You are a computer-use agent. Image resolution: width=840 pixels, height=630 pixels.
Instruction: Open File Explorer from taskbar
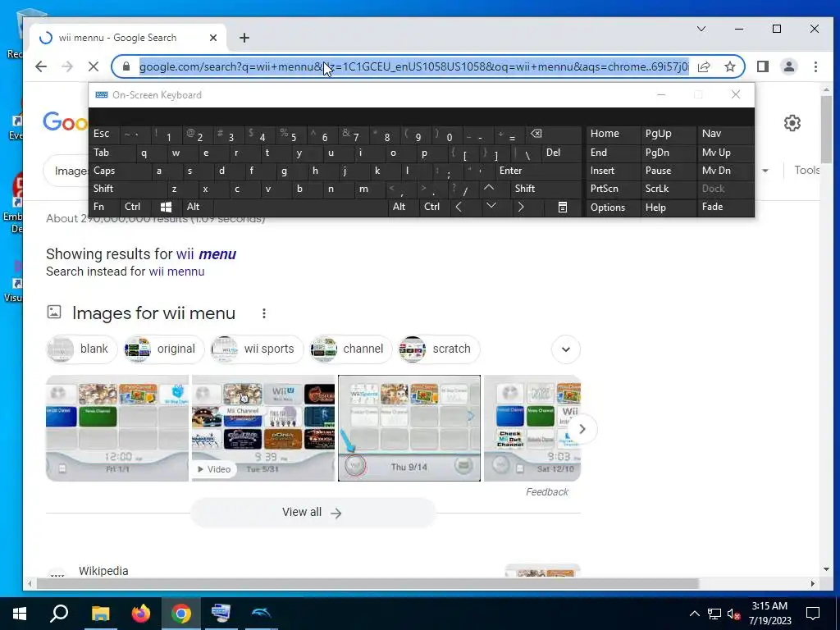[x=99, y=614]
